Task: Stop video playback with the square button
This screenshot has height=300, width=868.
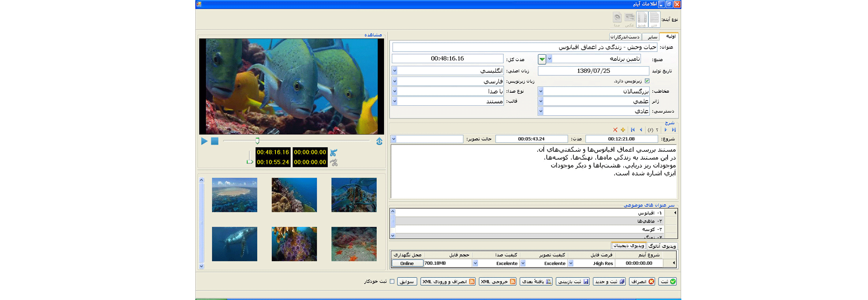Action: coord(215,141)
